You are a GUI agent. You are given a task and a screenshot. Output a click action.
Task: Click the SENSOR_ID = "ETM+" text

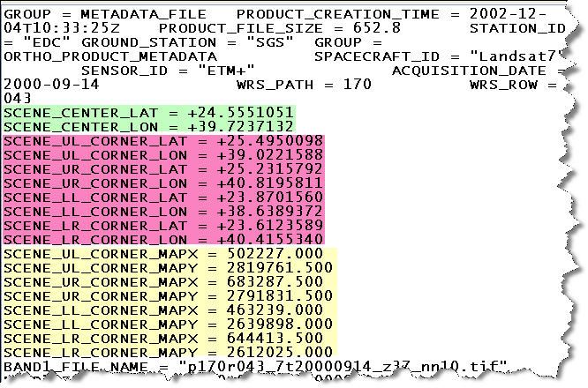click(168, 71)
